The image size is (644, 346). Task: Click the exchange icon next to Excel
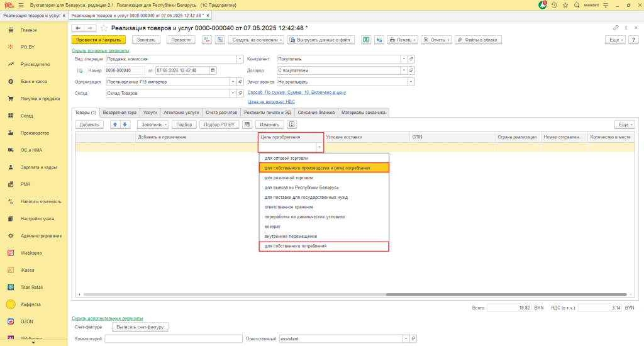[x=379, y=40]
